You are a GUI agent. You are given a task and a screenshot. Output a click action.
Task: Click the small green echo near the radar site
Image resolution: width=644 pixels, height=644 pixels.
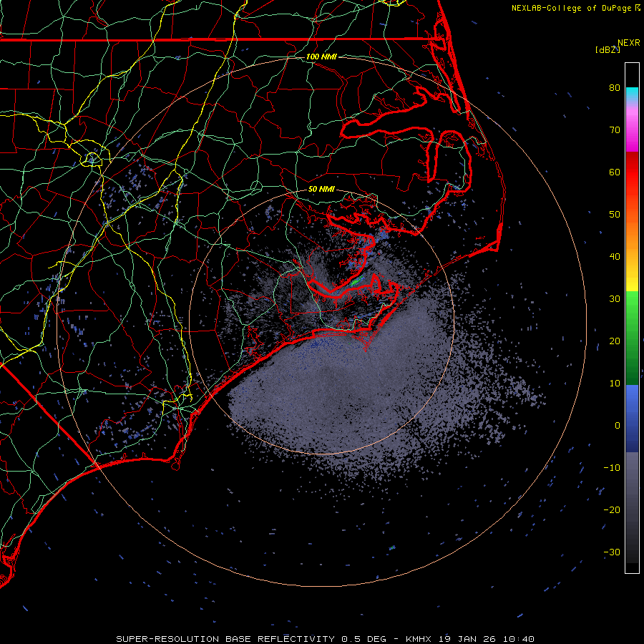point(356,281)
